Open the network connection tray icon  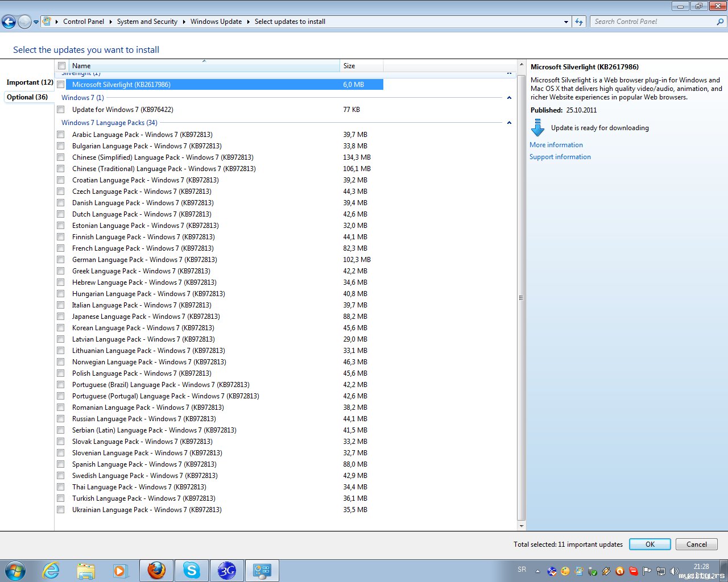pyautogui.click(x=661, y=571)
